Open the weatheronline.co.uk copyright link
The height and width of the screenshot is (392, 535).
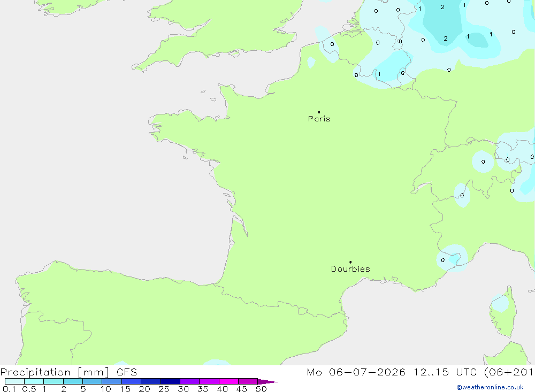pos(490,387)
